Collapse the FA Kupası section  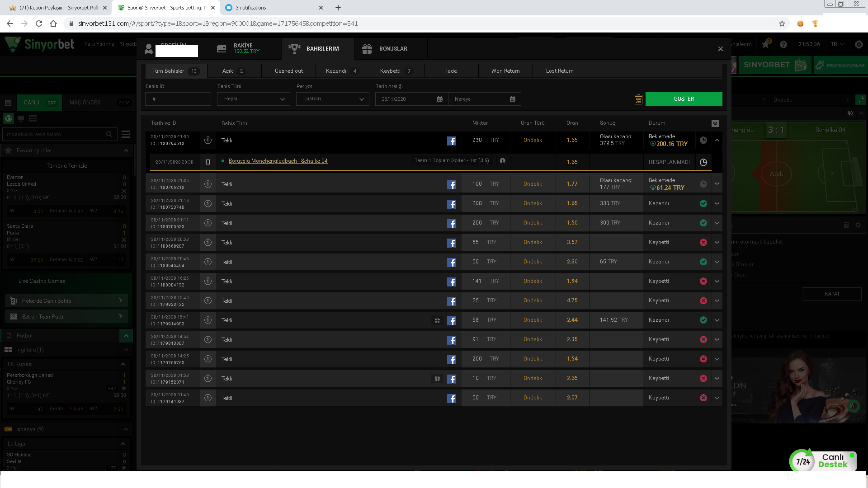[123, 364]
